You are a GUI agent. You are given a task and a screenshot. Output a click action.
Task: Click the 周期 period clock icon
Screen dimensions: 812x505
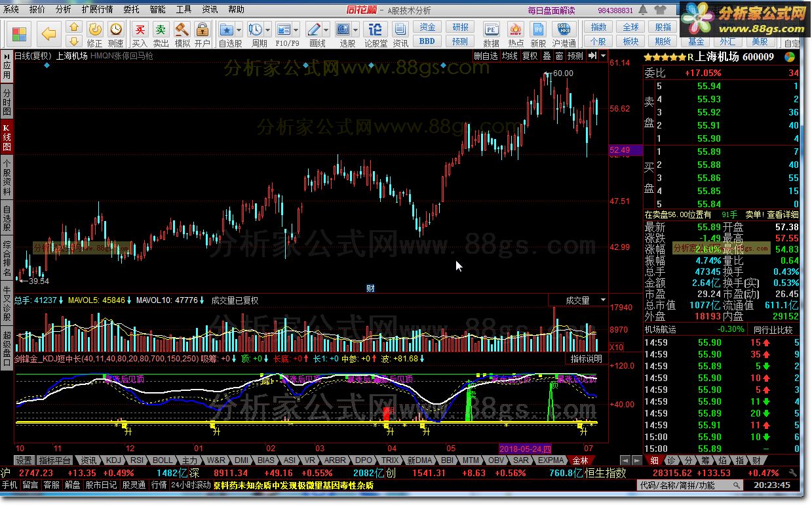(256, 30)
